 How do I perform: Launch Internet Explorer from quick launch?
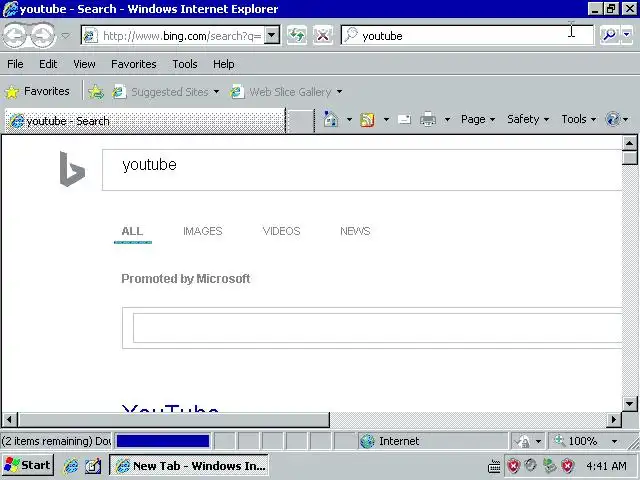click(71, 466)
